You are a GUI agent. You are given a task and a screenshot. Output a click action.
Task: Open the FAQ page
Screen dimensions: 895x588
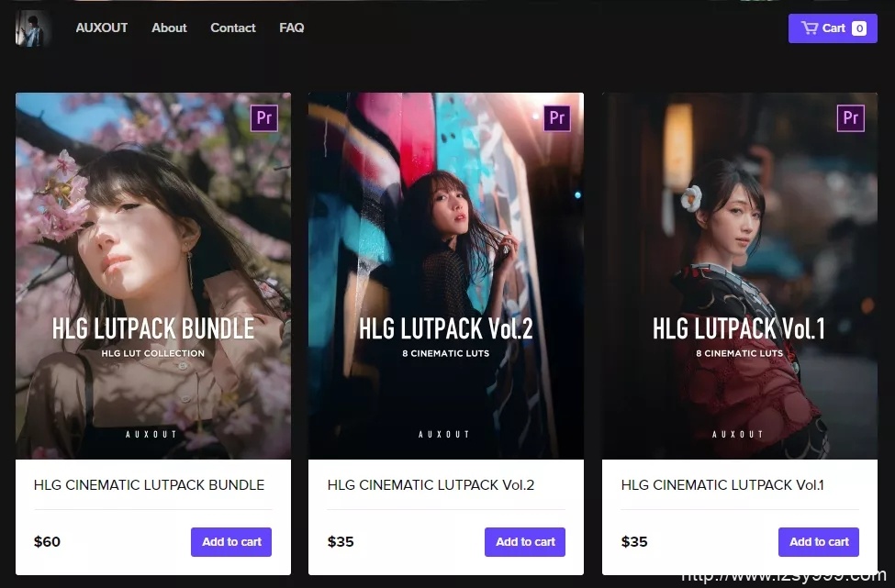coord(292,28)
